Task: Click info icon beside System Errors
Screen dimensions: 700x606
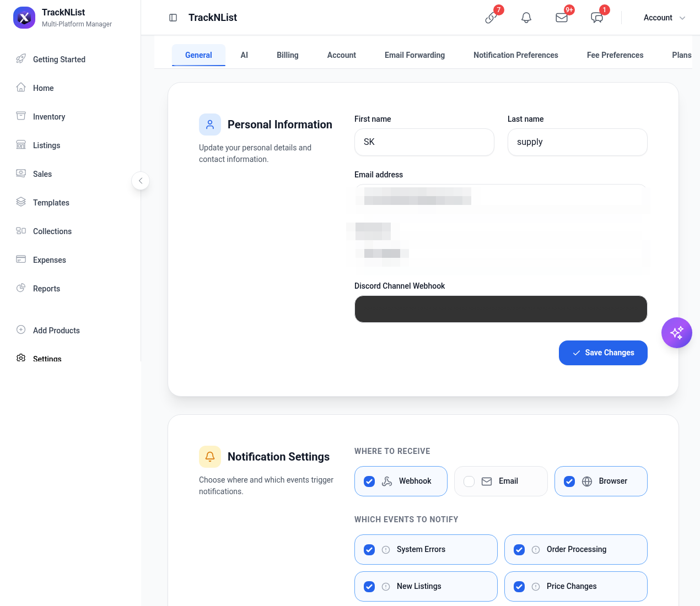Action: [x=386, y=550]
